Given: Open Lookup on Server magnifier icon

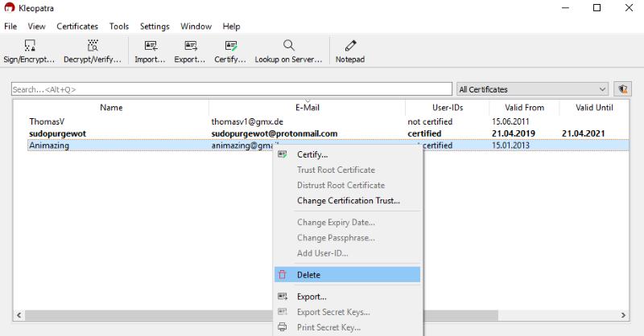Looking at the screenshot, I should coord(289,45).
